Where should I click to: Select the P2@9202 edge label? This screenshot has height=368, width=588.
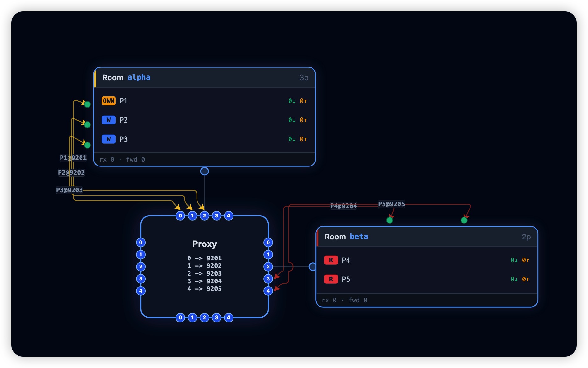point(71,173)
